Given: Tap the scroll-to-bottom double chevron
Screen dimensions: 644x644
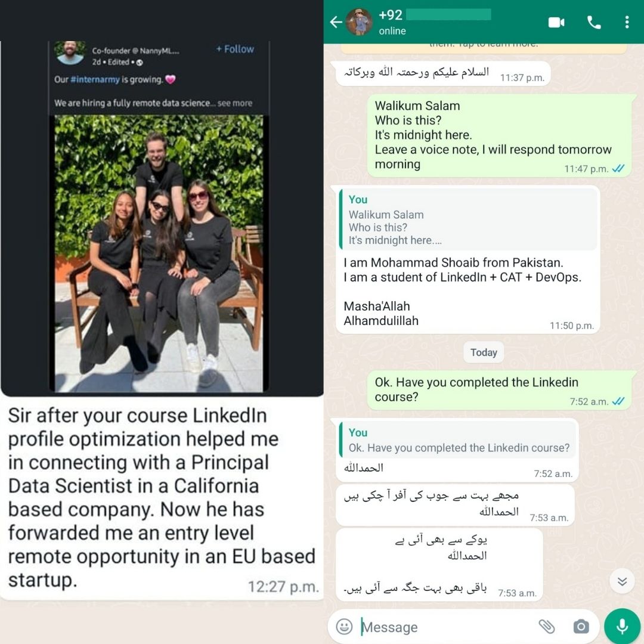Looking at the screenshot, I should 622,581.
